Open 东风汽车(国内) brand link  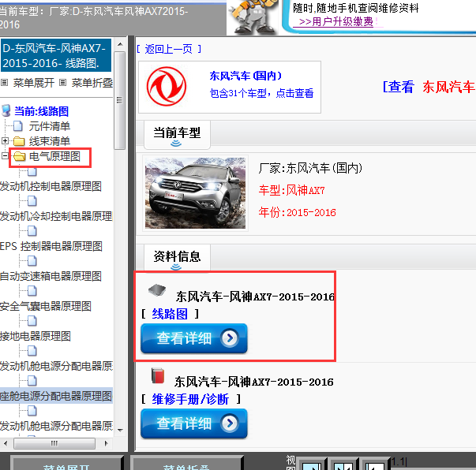[245, 76]
